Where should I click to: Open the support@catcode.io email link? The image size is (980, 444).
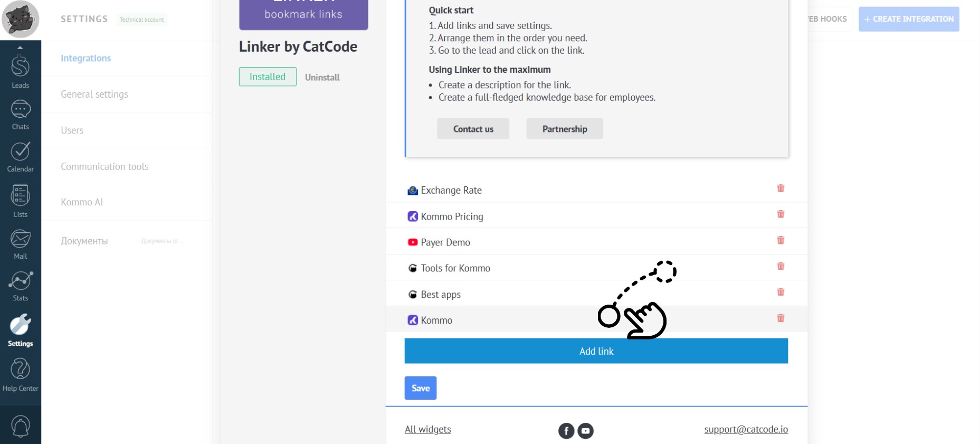pos(746,430)
